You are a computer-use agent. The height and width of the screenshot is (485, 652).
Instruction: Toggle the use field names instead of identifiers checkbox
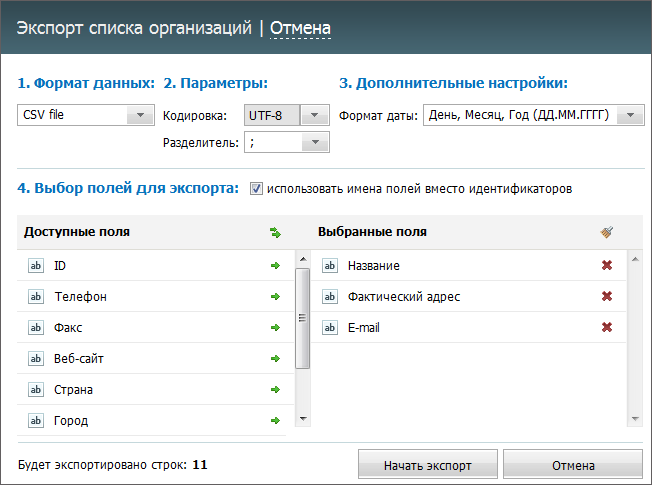pos(256,188)
